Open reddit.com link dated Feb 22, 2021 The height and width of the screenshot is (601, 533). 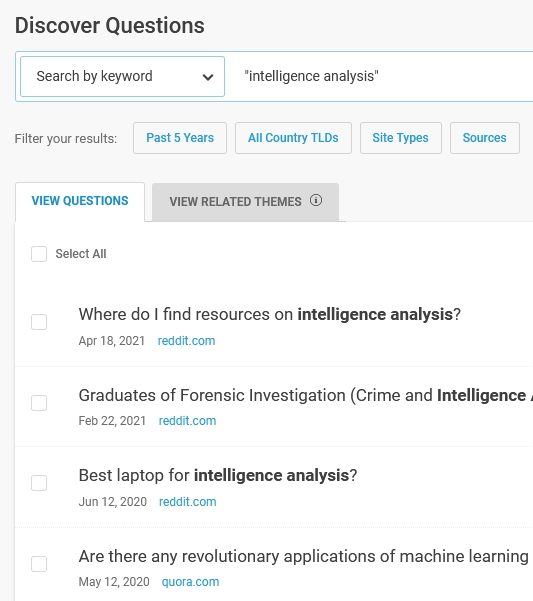187,421
